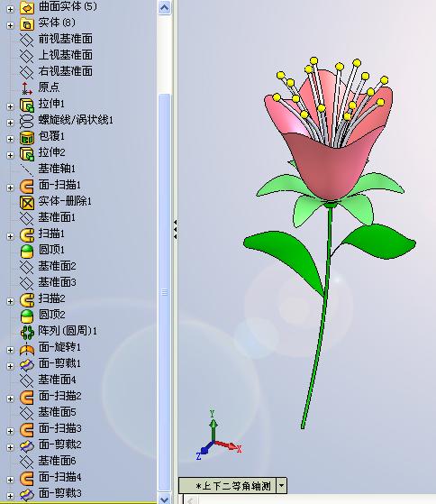Click the feature tree scroll up arrow
The width and height of the screenshot is (436, 504).
click(x=164, y=7)
